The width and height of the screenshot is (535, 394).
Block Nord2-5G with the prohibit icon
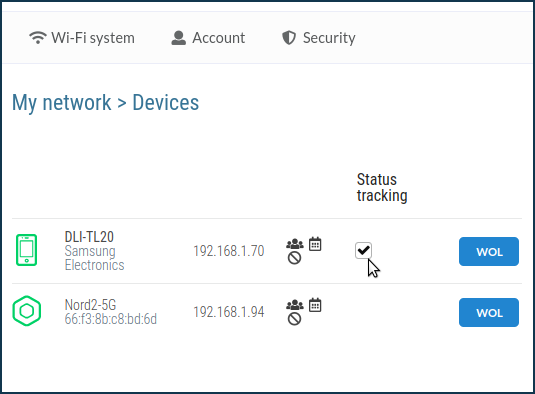click(x=294, y=319)
